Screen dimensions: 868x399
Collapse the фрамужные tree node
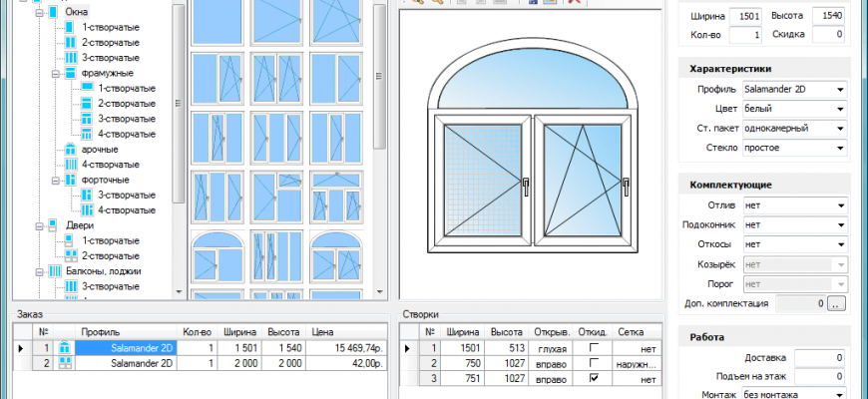pos(55,74)
